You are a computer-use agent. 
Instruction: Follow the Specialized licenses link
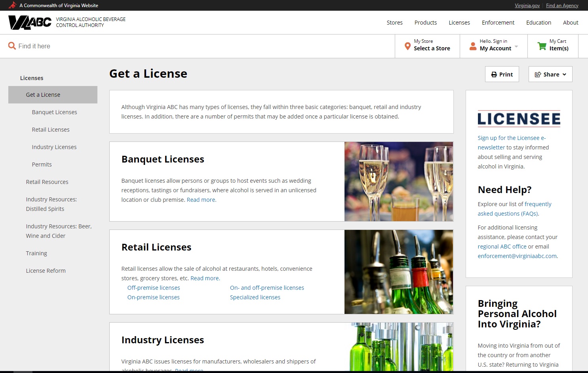pos(255,297)
